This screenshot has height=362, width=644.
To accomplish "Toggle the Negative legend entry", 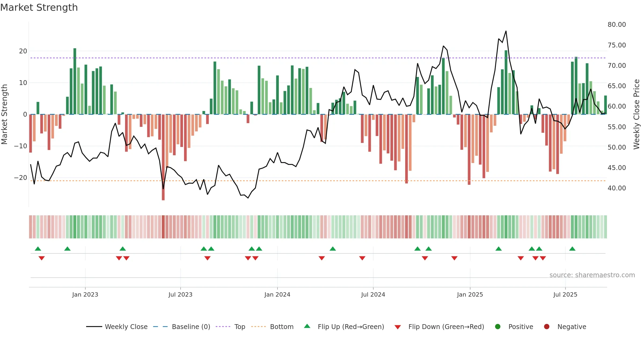I will (565, 327).
